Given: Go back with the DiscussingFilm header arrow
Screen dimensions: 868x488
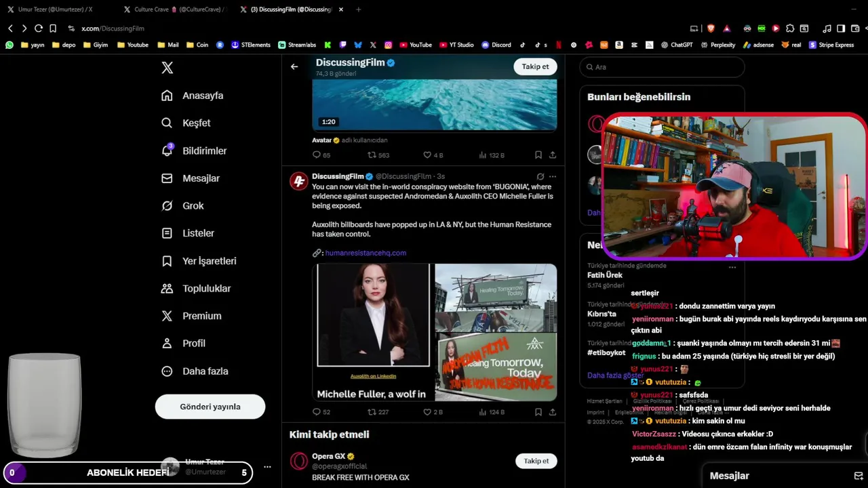Looking at the screenshot, I should pyautogui.click(x=294, y=66).
